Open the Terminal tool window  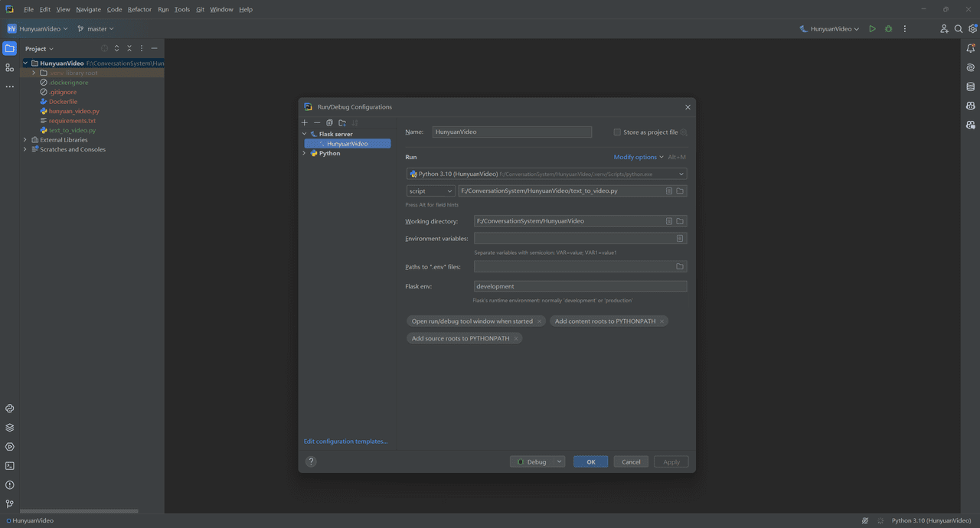click(9, 465)
